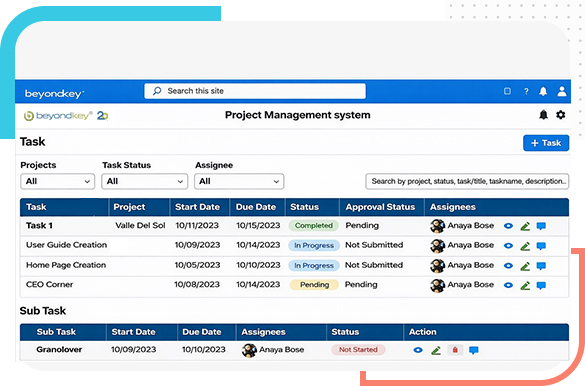Click Anaya Bose avatar in Granolover row

249,350
